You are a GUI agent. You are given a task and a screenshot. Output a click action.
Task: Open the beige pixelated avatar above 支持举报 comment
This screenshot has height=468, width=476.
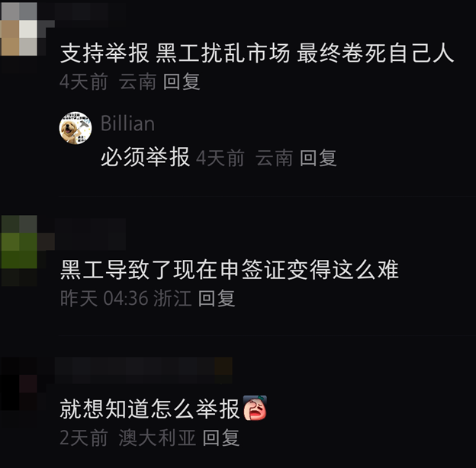tap(19, 29)
